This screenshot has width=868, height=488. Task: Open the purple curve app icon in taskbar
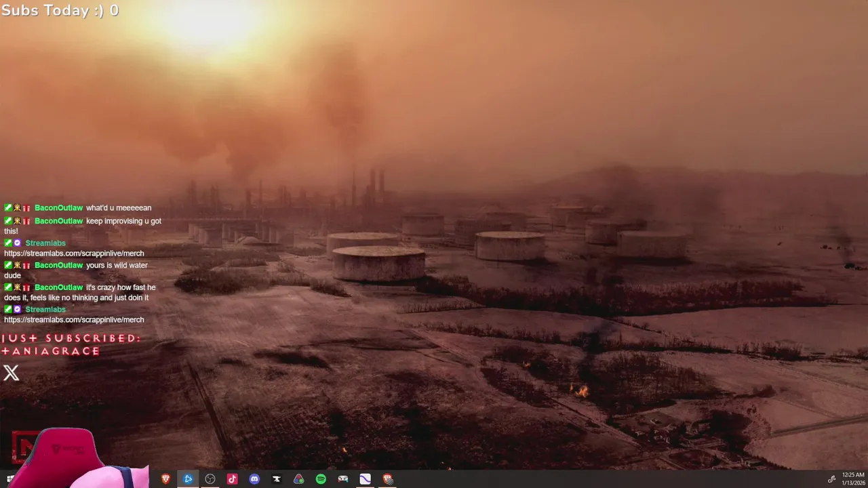click(x=365, y=479)
